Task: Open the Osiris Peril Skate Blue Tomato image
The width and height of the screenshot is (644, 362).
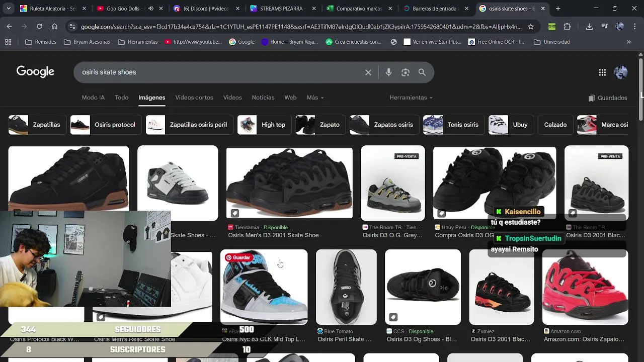Action: [x=346, y=287]
